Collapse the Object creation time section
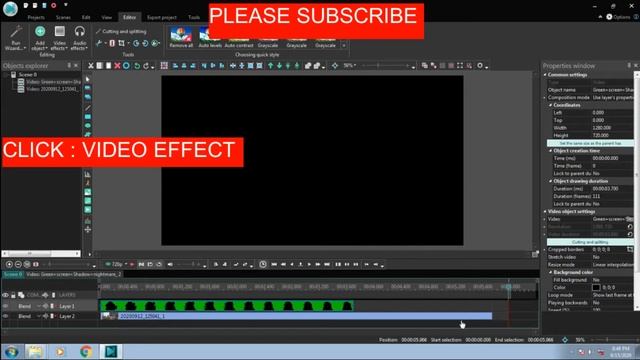640x360 pixels. pos(551,151)
